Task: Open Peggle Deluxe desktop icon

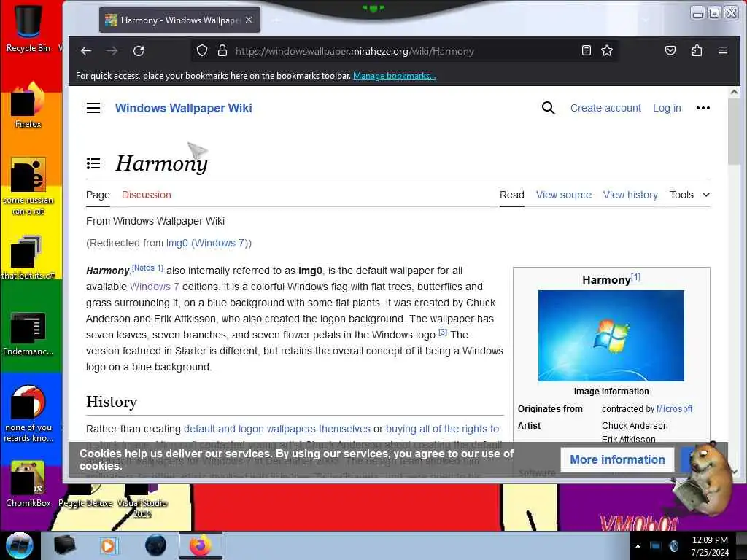Action: [85, 497]
